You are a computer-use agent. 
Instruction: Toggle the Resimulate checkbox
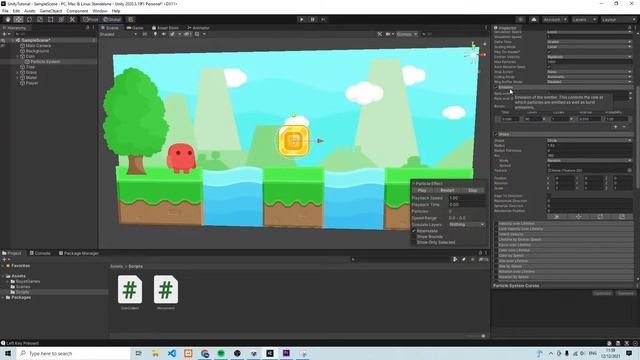coord(414,231)
